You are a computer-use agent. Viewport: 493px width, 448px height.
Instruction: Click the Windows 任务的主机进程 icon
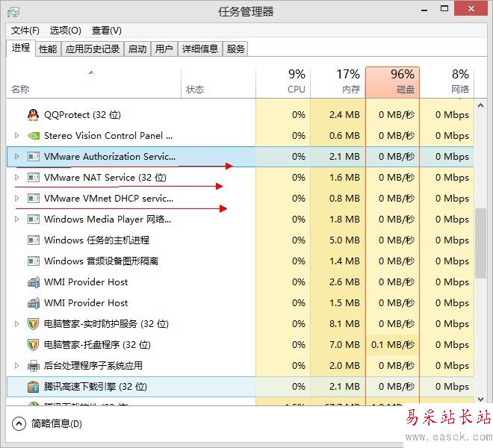click(x=34, y=240)
